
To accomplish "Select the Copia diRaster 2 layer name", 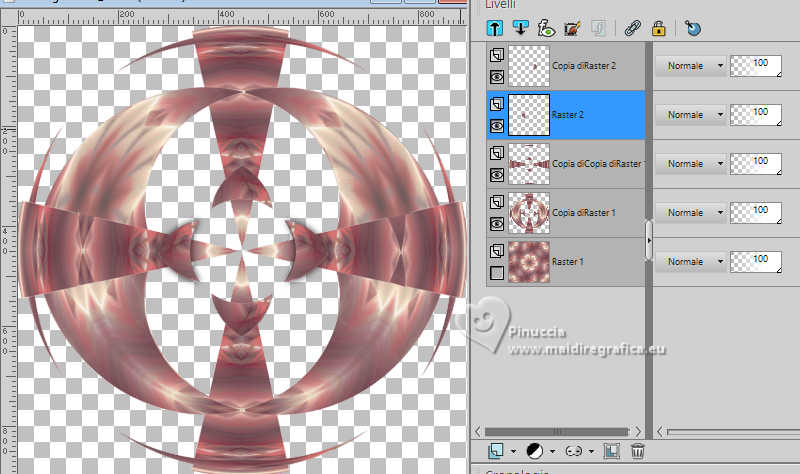I will pyautogui.click(x=584, y=66).
